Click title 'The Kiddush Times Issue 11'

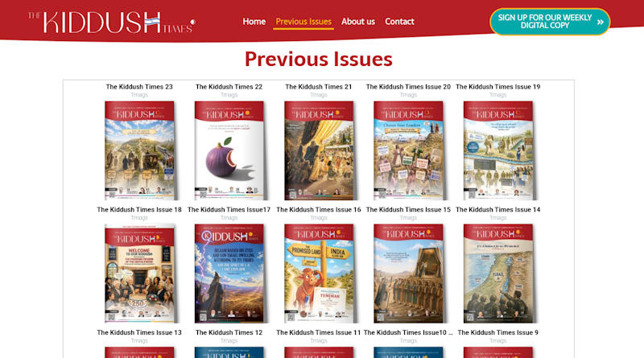pyautogui.click(x=319, y=332)
